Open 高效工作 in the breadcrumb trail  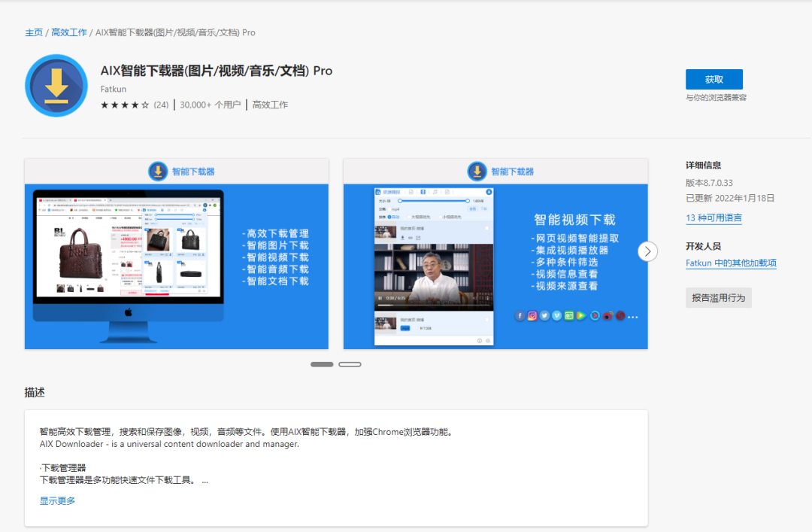pyautogui.click(x=69, y=33)
